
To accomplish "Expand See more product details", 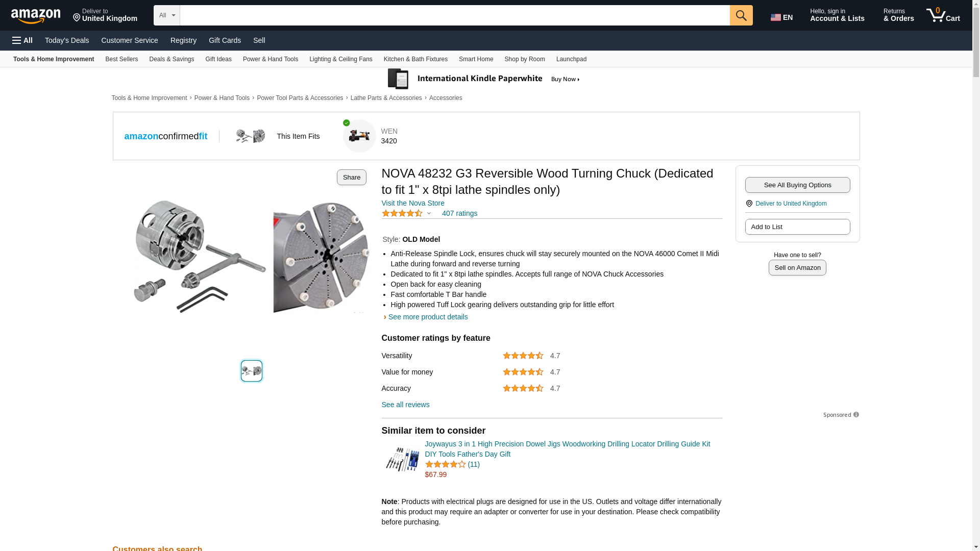I will 428,317.
